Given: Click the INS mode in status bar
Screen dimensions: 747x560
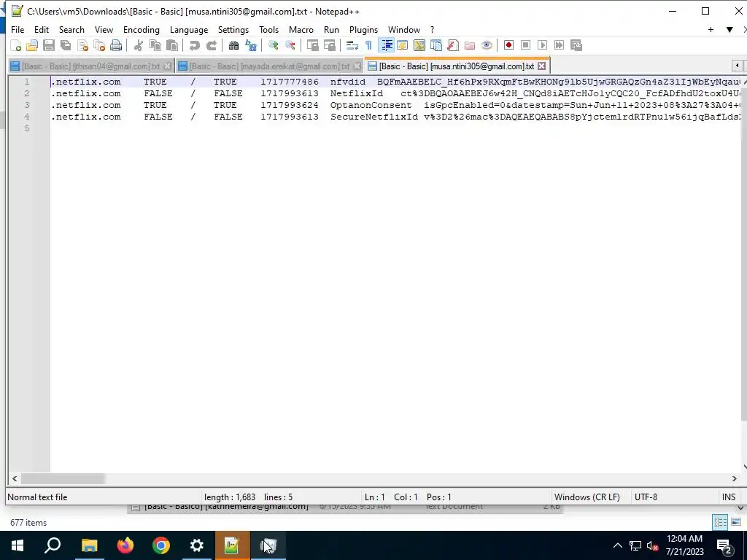Looking at the screenshot, I should coord(729,497).
